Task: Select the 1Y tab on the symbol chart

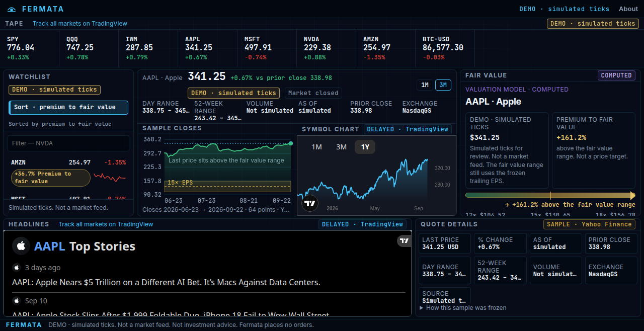Action: 365,147
